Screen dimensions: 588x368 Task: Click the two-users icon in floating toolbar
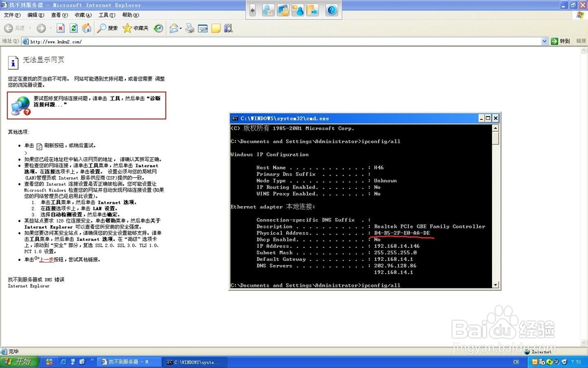tap(298, 10)
